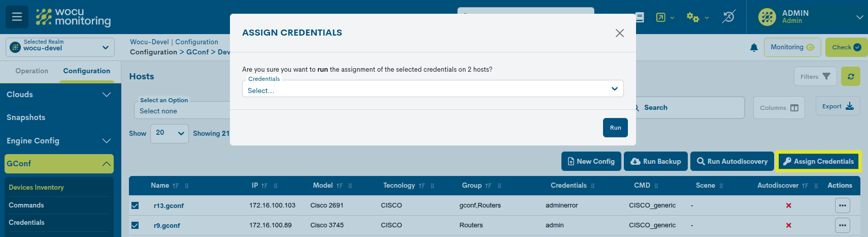Open Commands in the GConf sidebar

click(26, 205)
